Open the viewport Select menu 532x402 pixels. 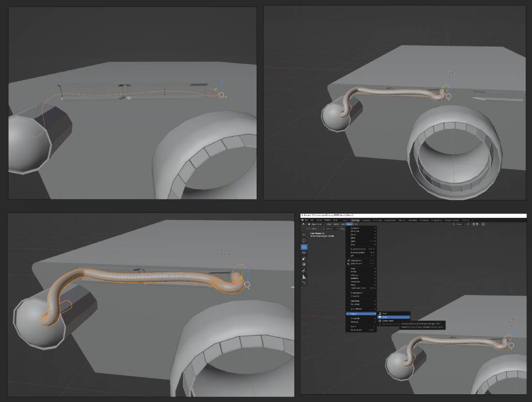[x=336, y=224]
